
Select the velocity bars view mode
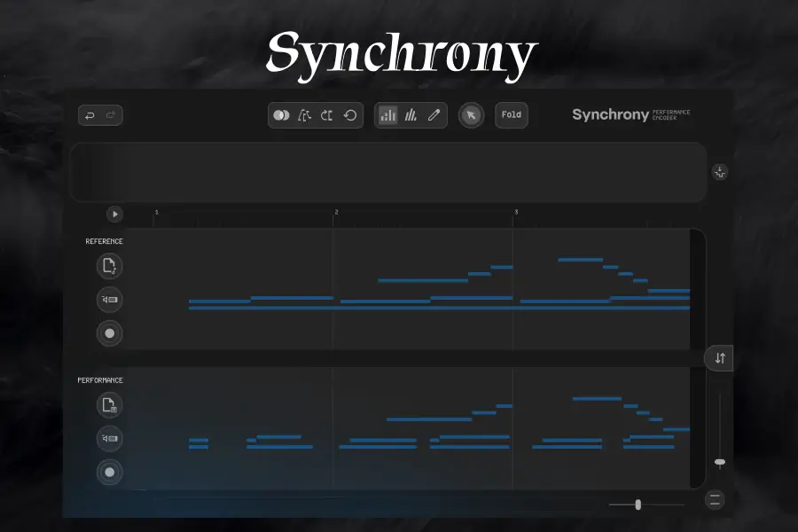[387, 115]
